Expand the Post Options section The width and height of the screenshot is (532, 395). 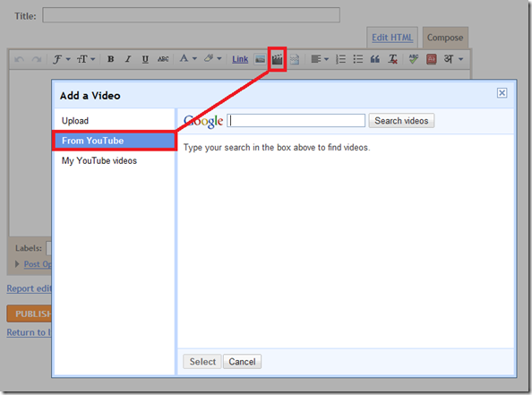coord(33,264)
